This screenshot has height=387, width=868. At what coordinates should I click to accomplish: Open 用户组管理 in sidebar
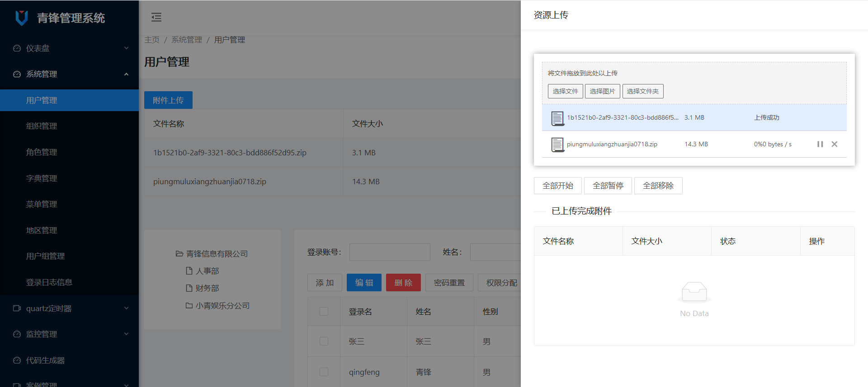[69, 256]
